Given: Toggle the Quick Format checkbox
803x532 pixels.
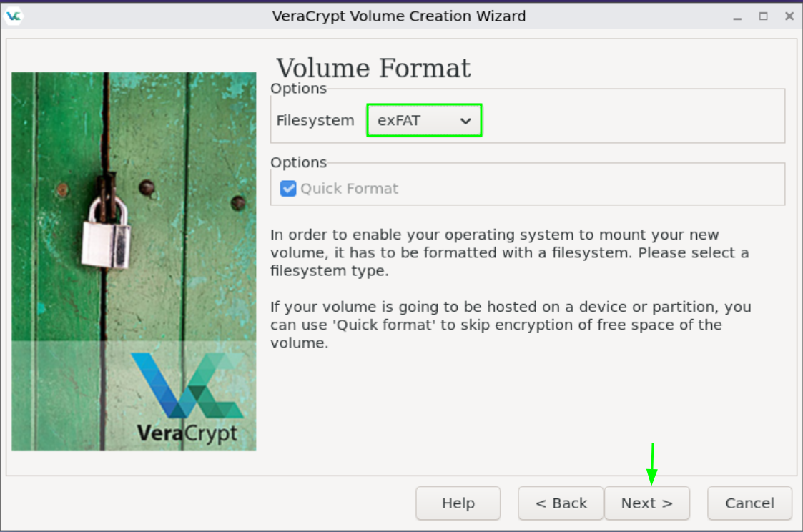Looking at the screenshot, I should [288, 189].
